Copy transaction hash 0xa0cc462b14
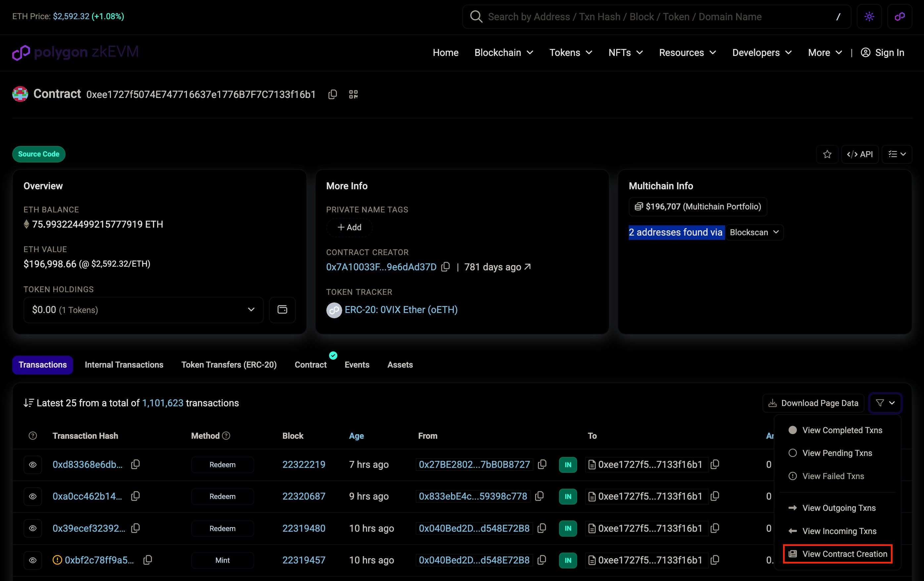This screenshot has width=924, height=581. pos(135,496)
